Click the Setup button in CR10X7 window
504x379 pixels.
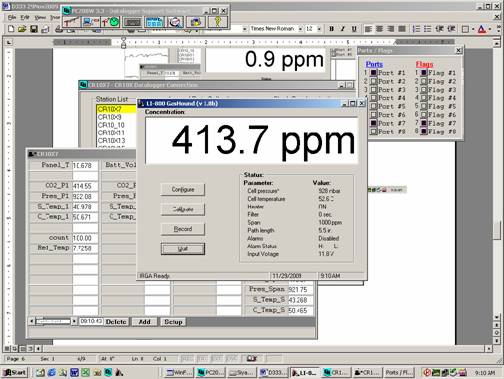point(173,322)
